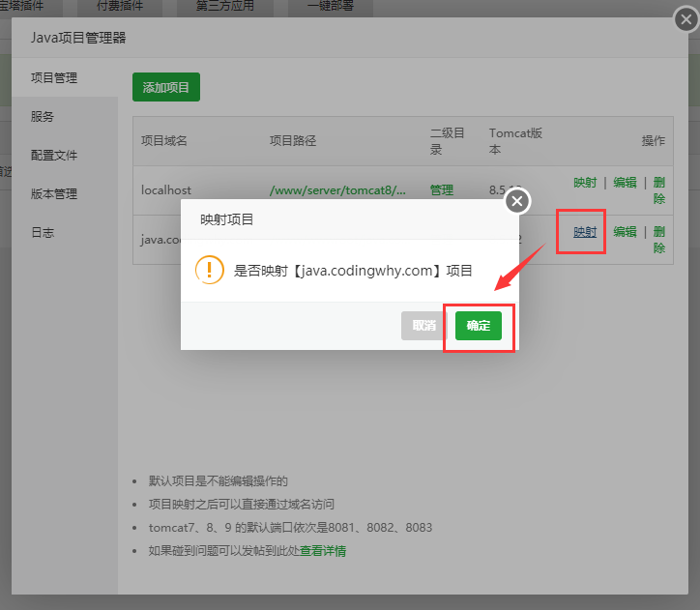This screenshot has height=610, width=700.
Task: Edit the java.codingwhy.com project
Action: [x=625, y=232]
